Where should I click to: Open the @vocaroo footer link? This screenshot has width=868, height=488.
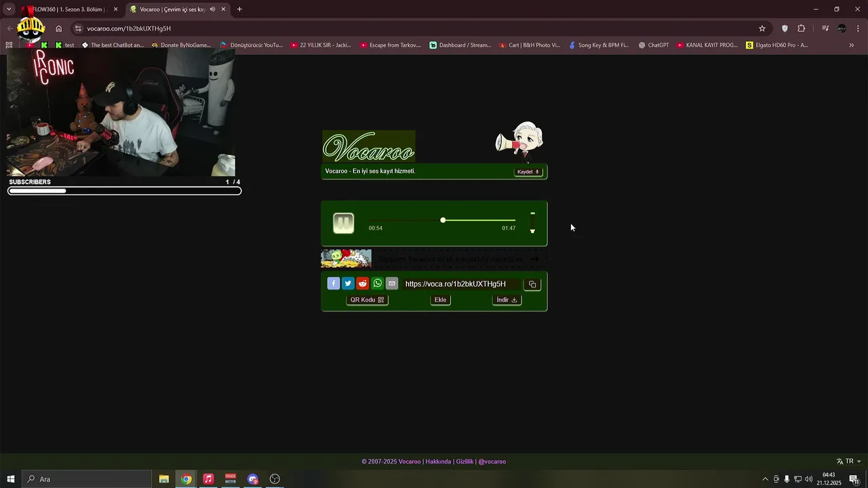(492, 462)
